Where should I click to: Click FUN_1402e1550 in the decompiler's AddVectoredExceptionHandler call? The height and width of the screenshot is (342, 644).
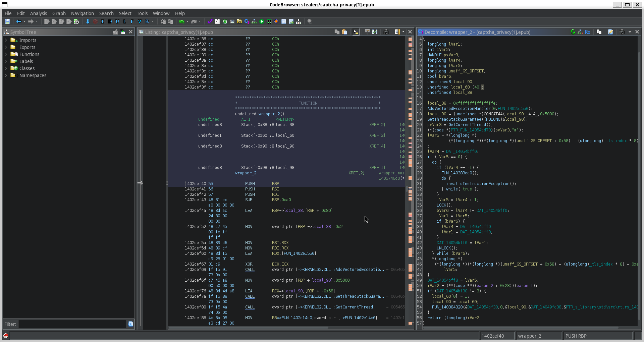pyautogui.click(x=513, y=109)
